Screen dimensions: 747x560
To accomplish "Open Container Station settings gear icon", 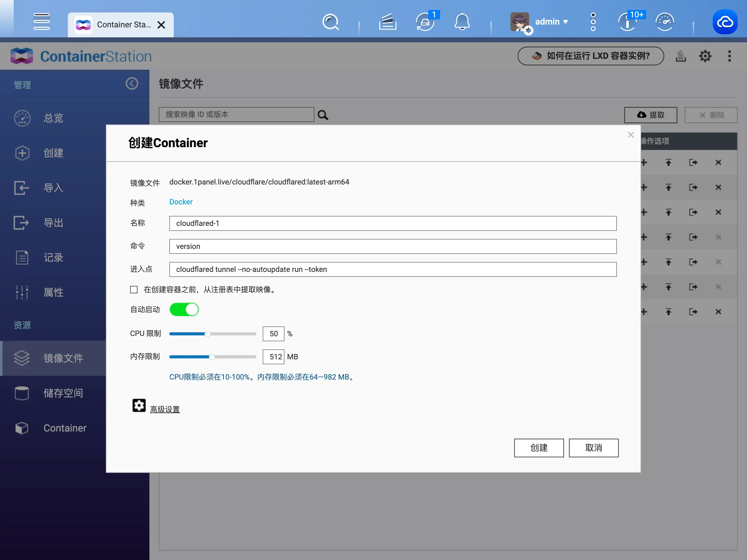I will point(705,56).
